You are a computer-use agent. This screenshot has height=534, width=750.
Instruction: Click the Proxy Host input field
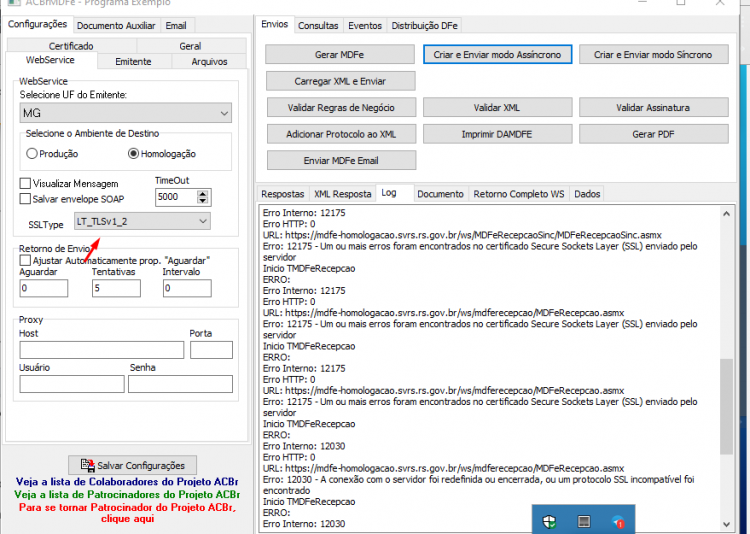coord(101,350)
